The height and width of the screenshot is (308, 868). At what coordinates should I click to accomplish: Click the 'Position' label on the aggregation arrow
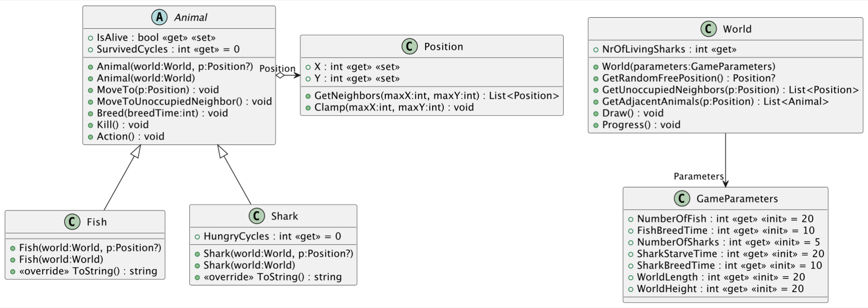pos(277,69)
